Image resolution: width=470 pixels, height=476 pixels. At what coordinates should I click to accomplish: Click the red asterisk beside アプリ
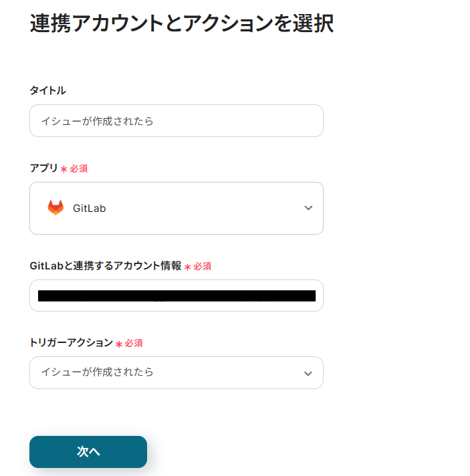(64, 169)
